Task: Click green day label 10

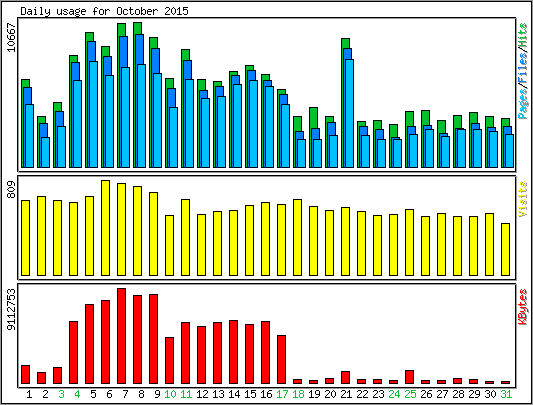Action: [170, 394]
